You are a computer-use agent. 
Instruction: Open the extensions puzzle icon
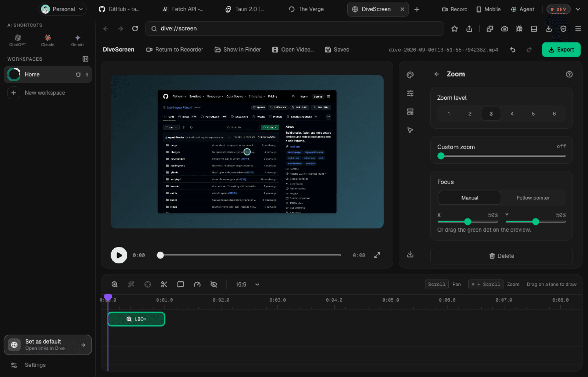click(490, 29)
